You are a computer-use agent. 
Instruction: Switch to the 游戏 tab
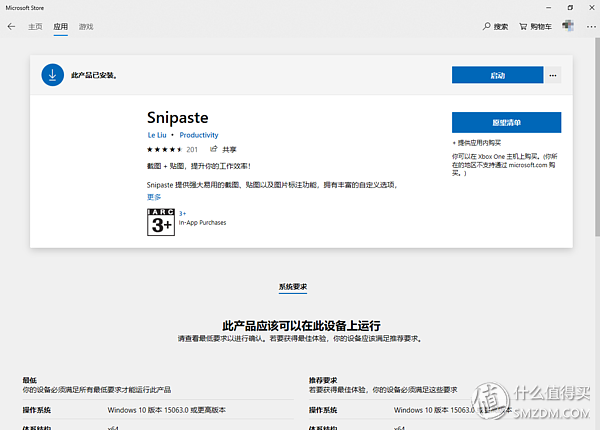86,27
